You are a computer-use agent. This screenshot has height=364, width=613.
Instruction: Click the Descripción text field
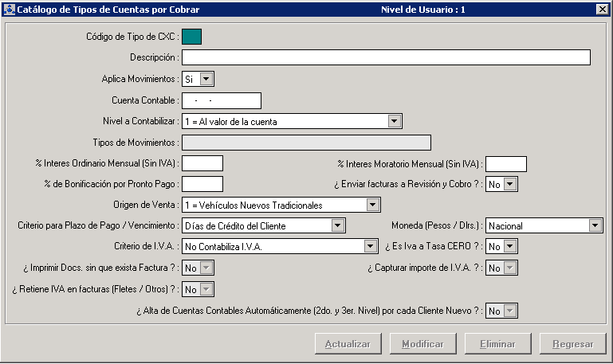(386, 57)
